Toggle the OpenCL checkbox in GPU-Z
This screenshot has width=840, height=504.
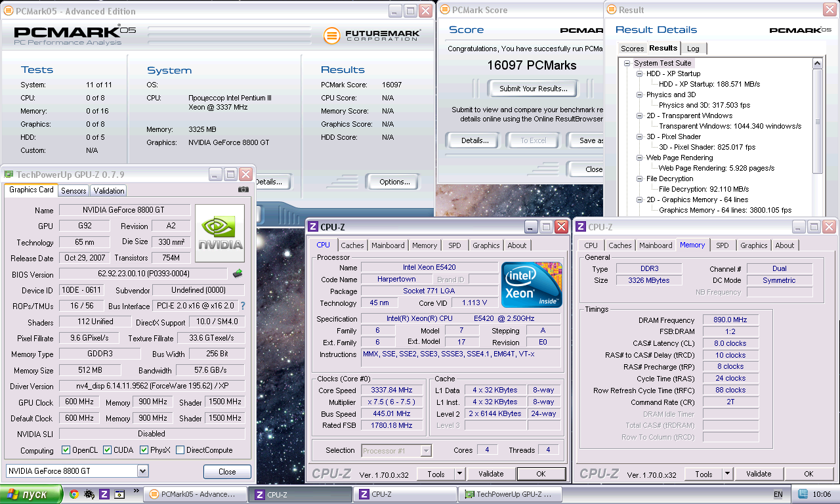click(66, 450)
